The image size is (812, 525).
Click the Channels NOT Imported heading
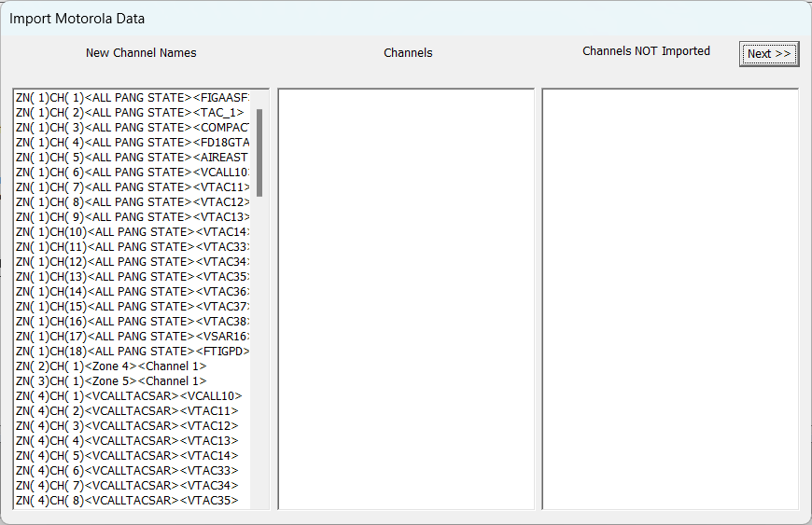(x=646, y=51)
